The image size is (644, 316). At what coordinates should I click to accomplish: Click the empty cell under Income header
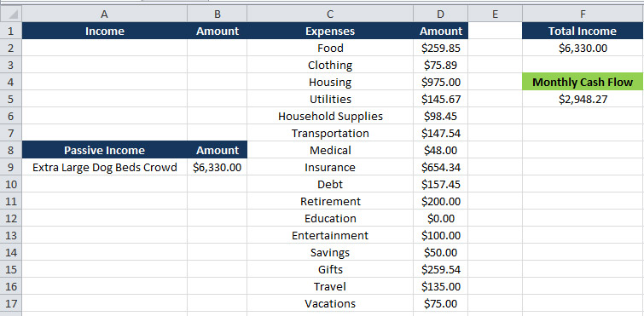pyautogui.click(x=104, y=48)
